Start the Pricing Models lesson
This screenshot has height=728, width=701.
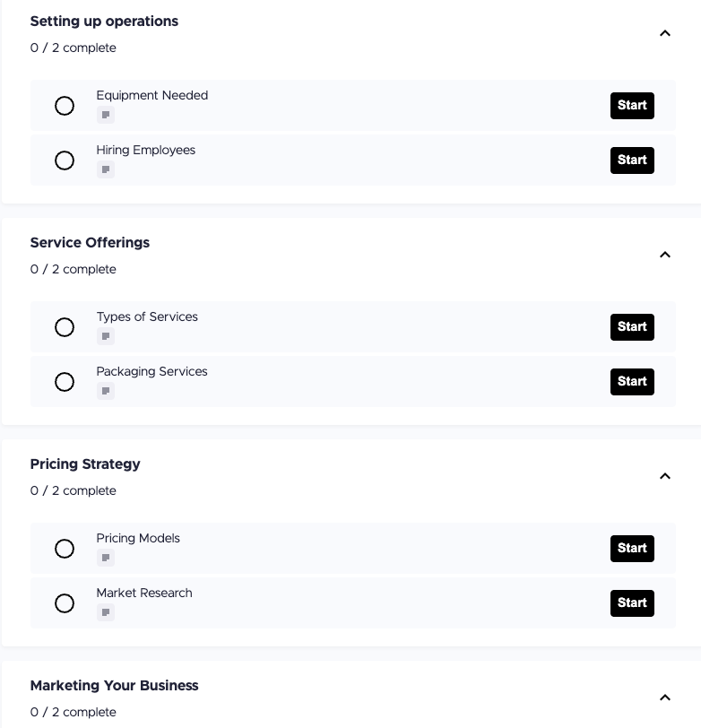[632, 549]
